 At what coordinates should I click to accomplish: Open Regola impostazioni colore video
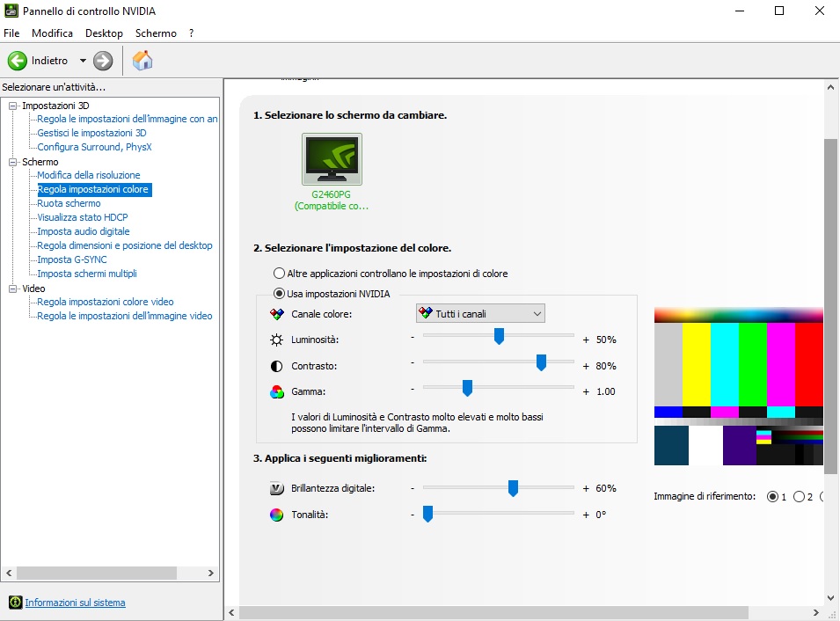pyautogui.click(x=106, y=302)
